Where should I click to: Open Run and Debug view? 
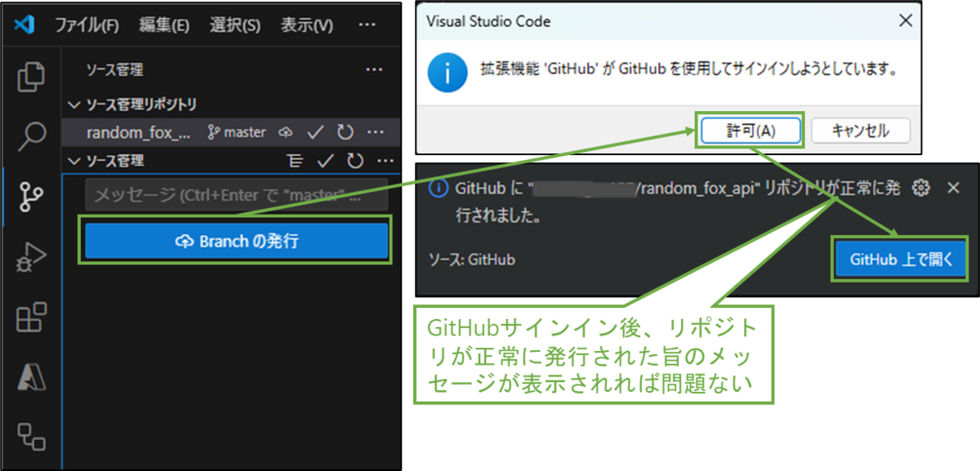pyautogui.click(x=32, y=258)
